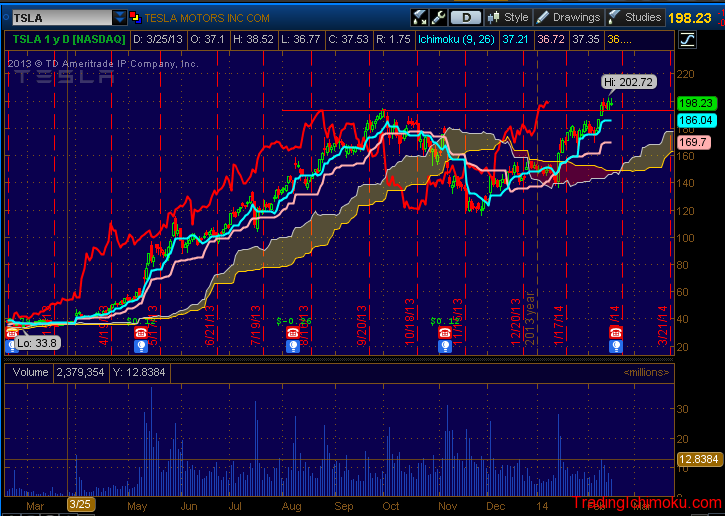Viewport: 725px width, 516px height.
Task: Click the leftmost earnings phone icon above Lo bubble
Action: pyautogui.click(x=12, y=332)
